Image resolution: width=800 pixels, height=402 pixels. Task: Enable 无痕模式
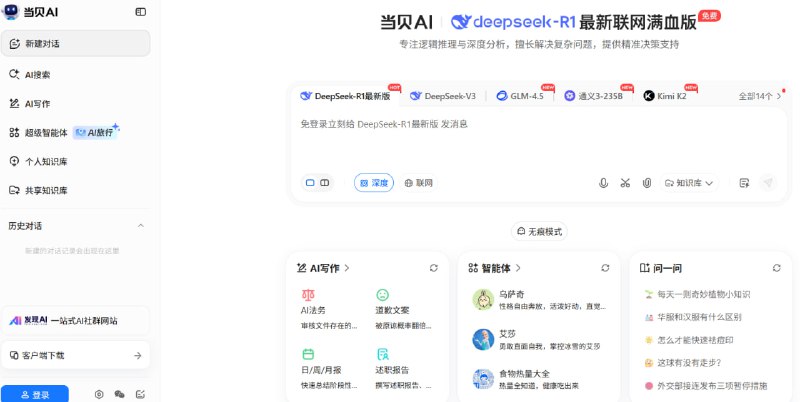539,231
